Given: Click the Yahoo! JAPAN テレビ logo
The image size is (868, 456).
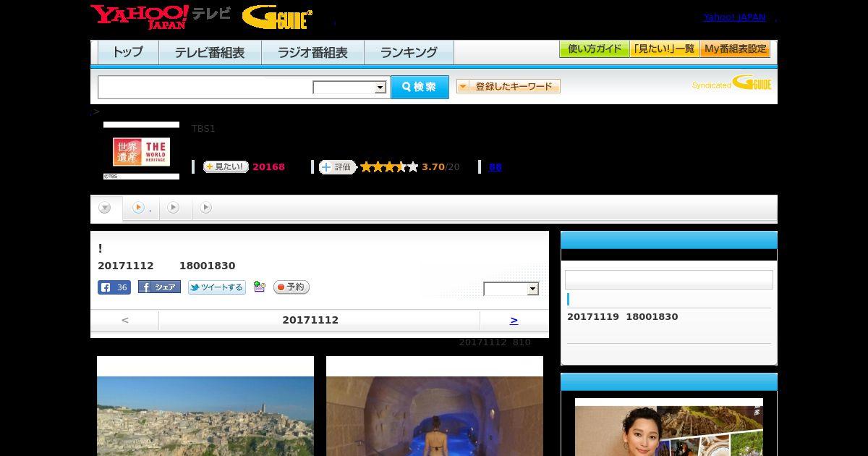Looking at the screenshot, I should click(161, 17).
